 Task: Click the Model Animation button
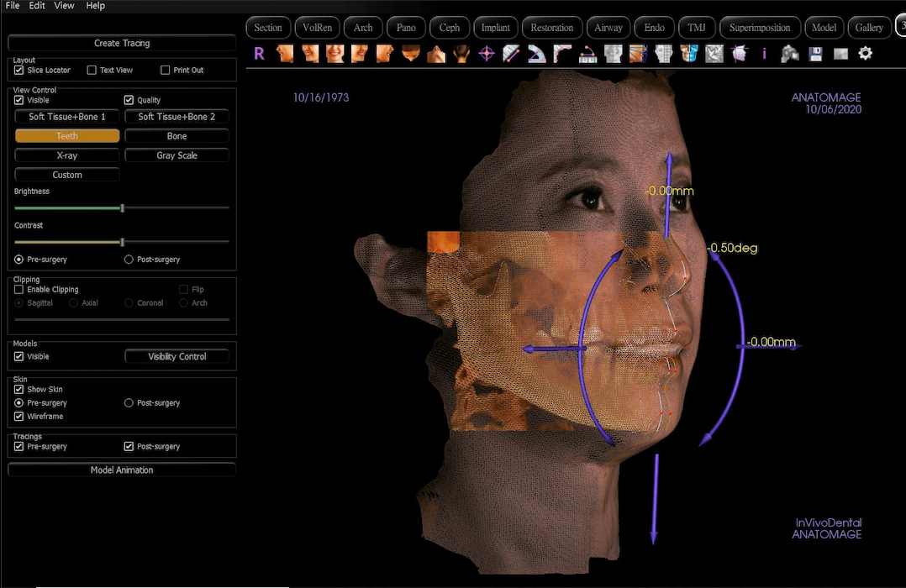coord(122,470)
